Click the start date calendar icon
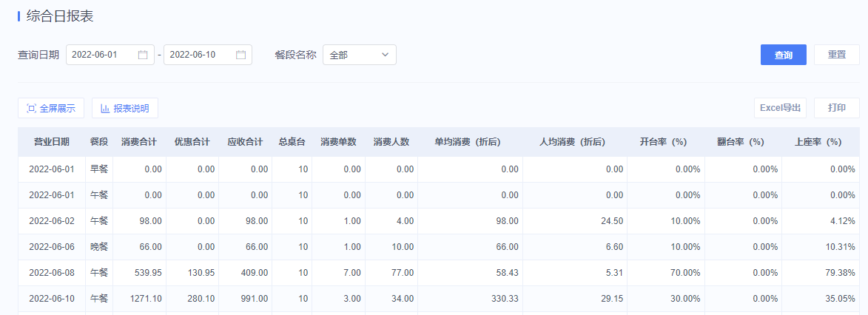Screen dimensions: 868x315 click(143, 55)
